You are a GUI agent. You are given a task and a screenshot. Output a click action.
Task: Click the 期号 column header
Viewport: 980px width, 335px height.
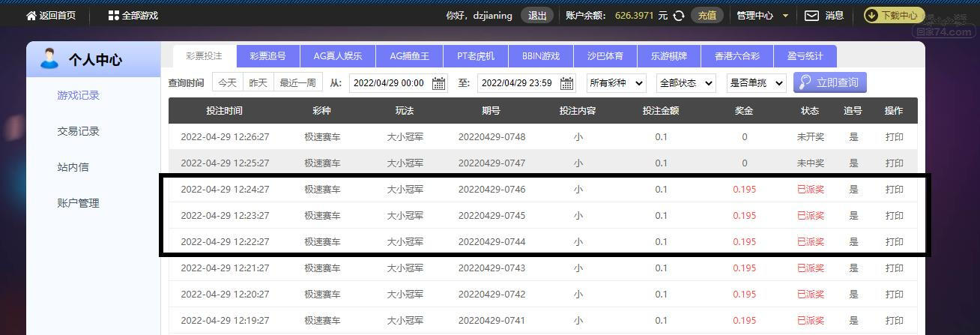point(491,111)
